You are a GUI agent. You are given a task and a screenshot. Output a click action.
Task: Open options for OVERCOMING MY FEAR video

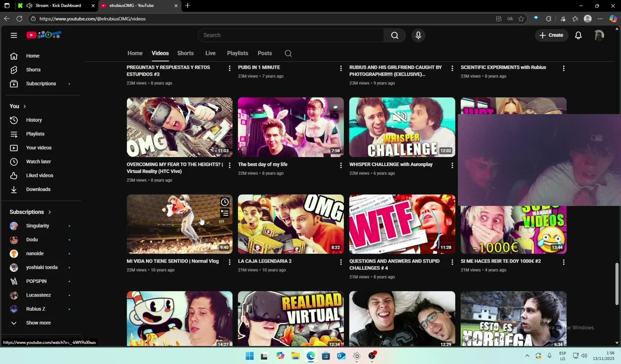click(230, 165)
